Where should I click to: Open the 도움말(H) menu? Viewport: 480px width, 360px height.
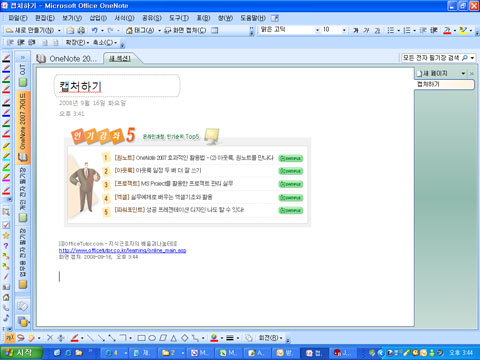(253, 18)
